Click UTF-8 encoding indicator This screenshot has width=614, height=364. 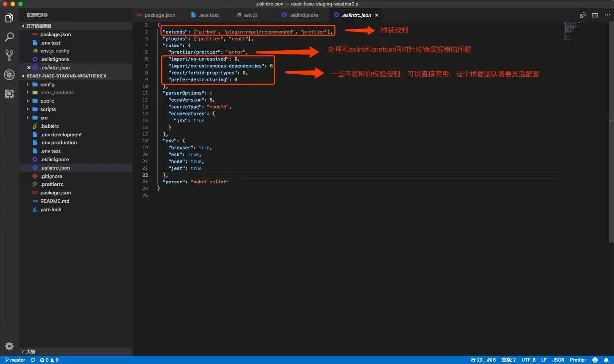coord(528,360)
